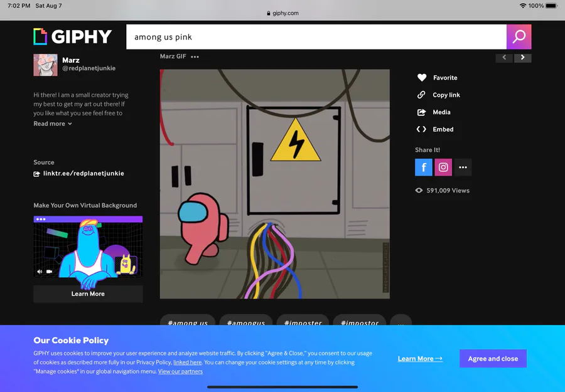Click the 'Make Your Own Virtual Background' heading
This screenshot has height=392, width=565.
click(x=85, y=206)
